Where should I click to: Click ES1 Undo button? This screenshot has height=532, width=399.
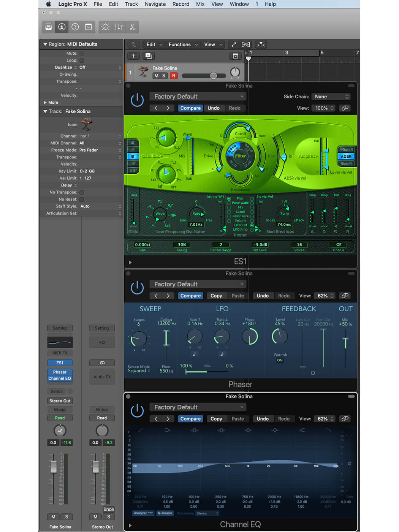coord(214,108)
